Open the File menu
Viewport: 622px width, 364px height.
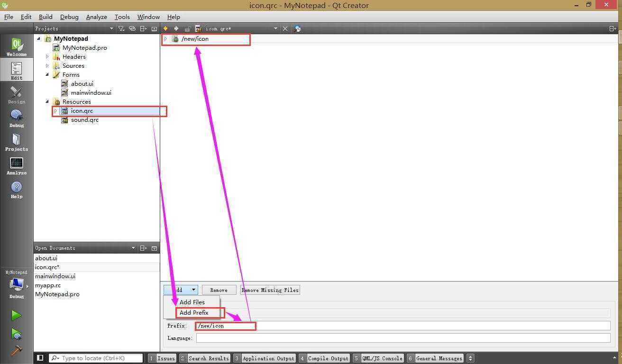(x=9, y=17)
